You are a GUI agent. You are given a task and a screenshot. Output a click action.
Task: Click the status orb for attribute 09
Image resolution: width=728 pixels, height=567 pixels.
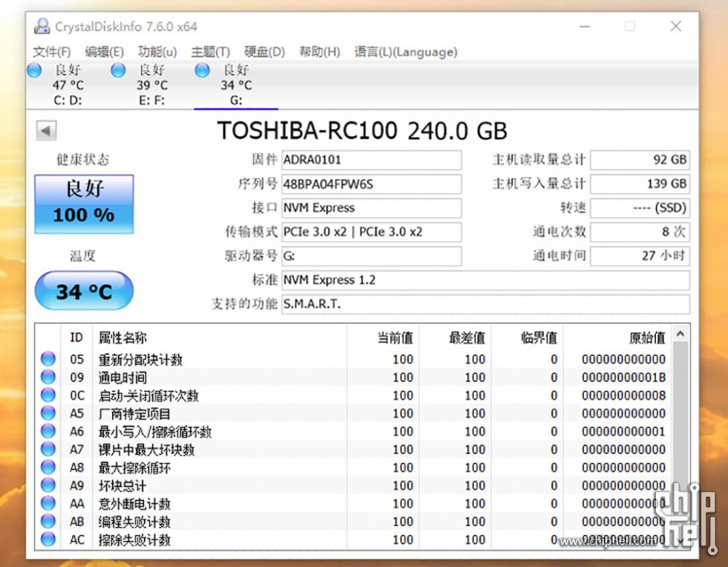(48, 377)
